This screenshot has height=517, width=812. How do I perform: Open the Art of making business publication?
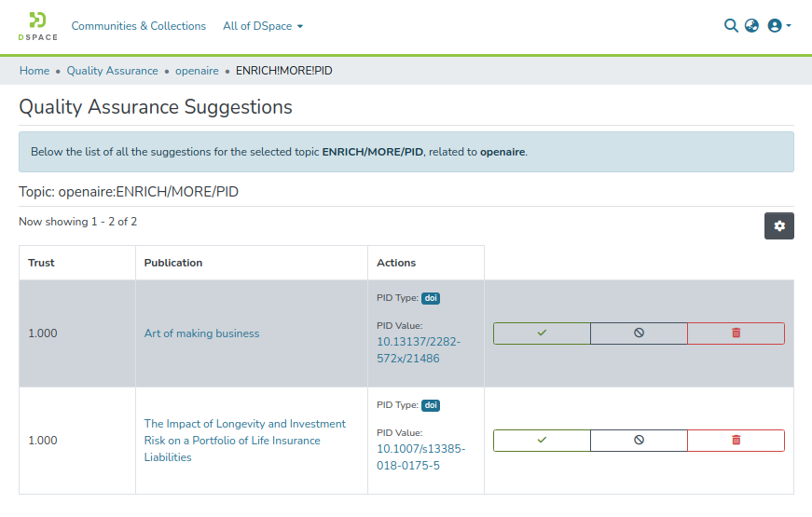coord(201,333)
